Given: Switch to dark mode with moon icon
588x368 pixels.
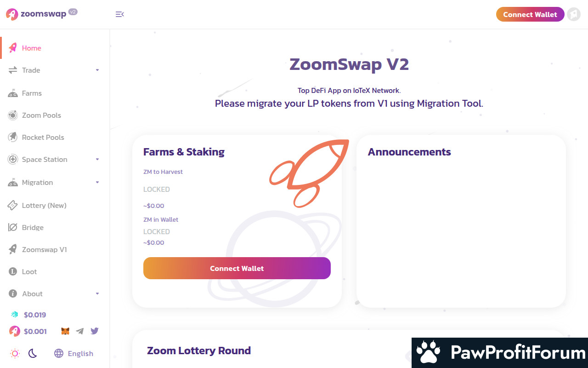Looking at the screenshot, I should tap(33, 353).
